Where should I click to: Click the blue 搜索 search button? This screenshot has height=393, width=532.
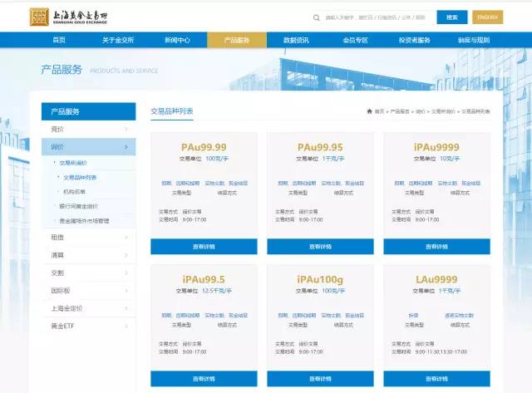pyautogui.click(x=452, y=17)
